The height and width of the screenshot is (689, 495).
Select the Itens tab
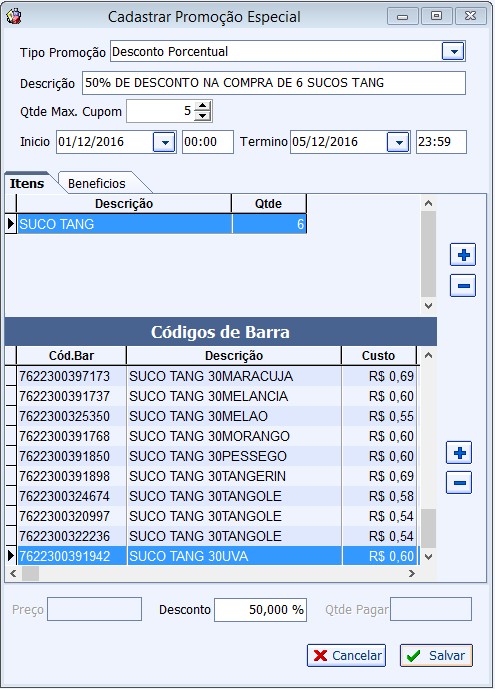click(x=27, y=183)
